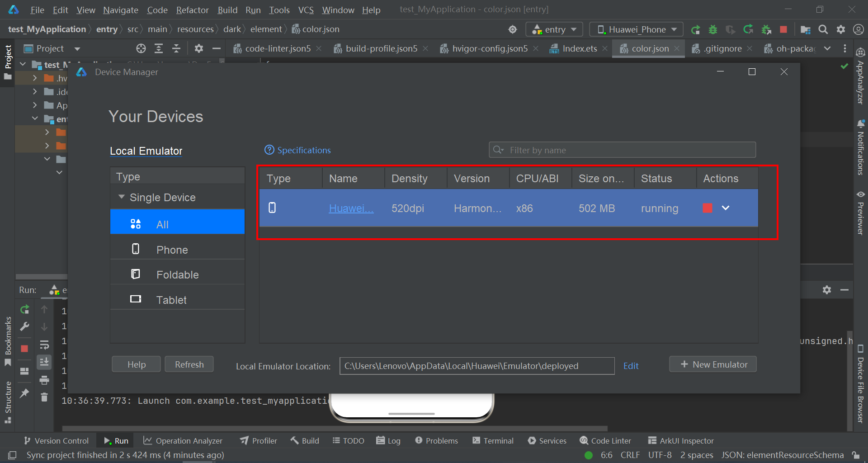Screen dimensions: 868x463
Task: Collapse the entry module tree node
Action: [x=35, y=119]
